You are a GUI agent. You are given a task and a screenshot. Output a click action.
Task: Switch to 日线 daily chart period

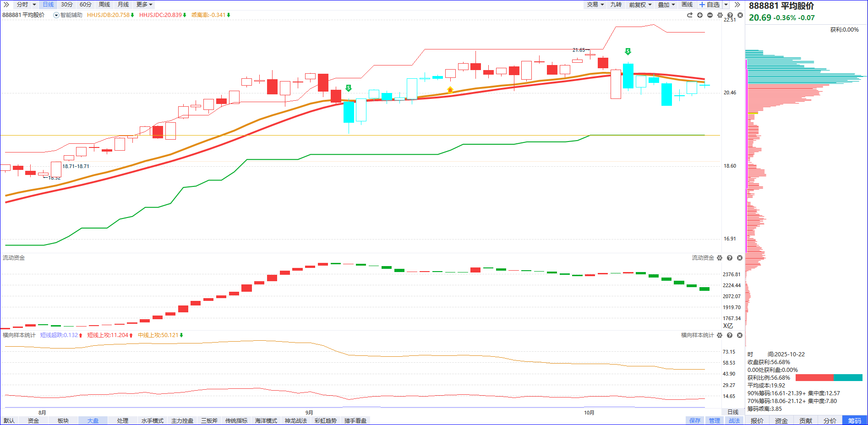(x=48, y=5)
